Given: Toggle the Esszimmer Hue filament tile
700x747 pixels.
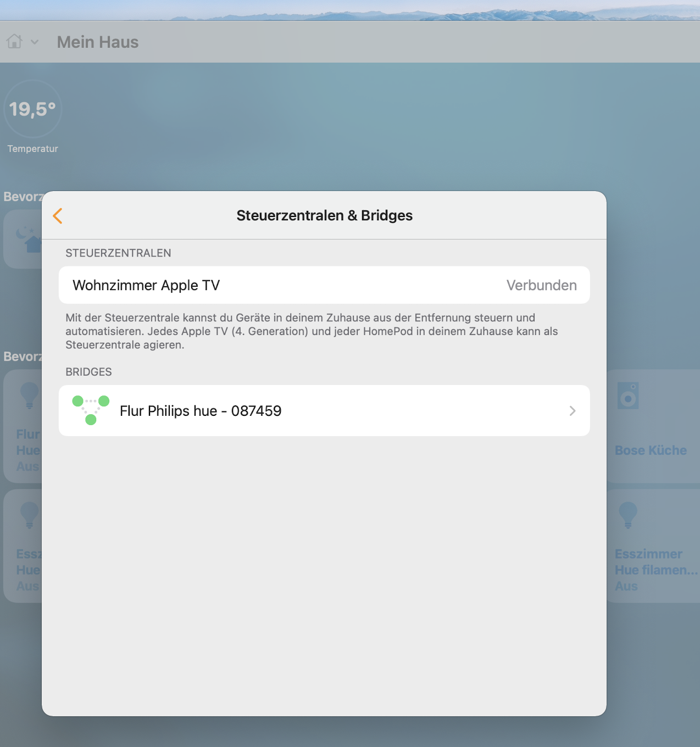Looking at the screenshot, I should click(x=653, y=546).
